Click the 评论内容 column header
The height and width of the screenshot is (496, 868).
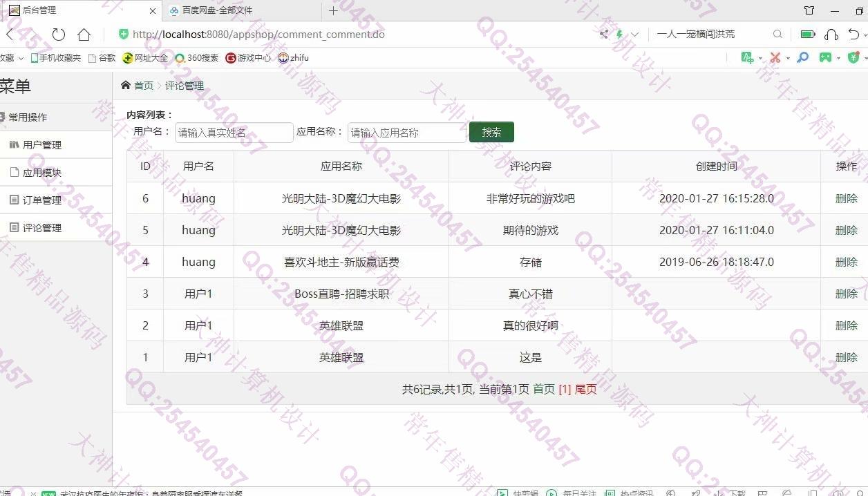tap(531, 166)
